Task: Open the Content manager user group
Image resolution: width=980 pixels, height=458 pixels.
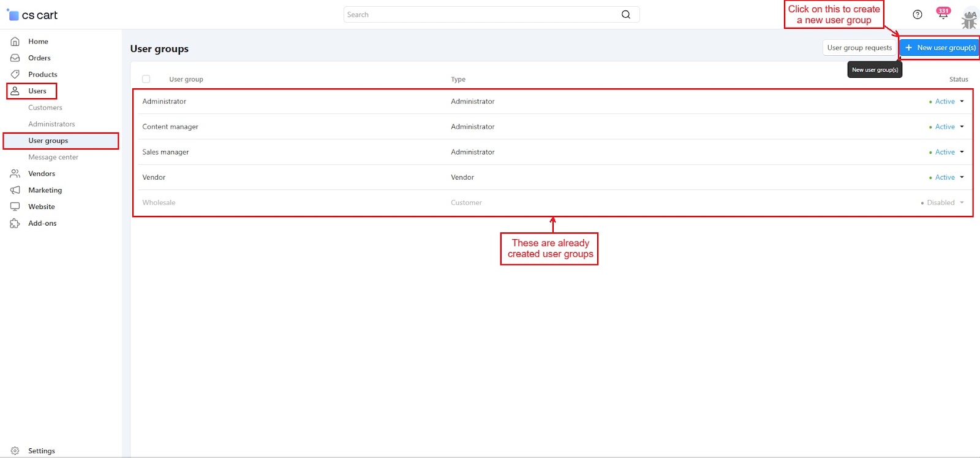Action: coord(170,127)
